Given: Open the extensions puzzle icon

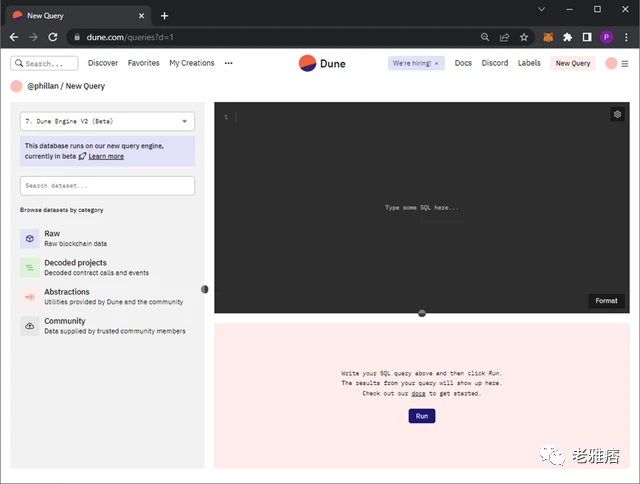Looking at the screenshot, I should click(567, 37).
